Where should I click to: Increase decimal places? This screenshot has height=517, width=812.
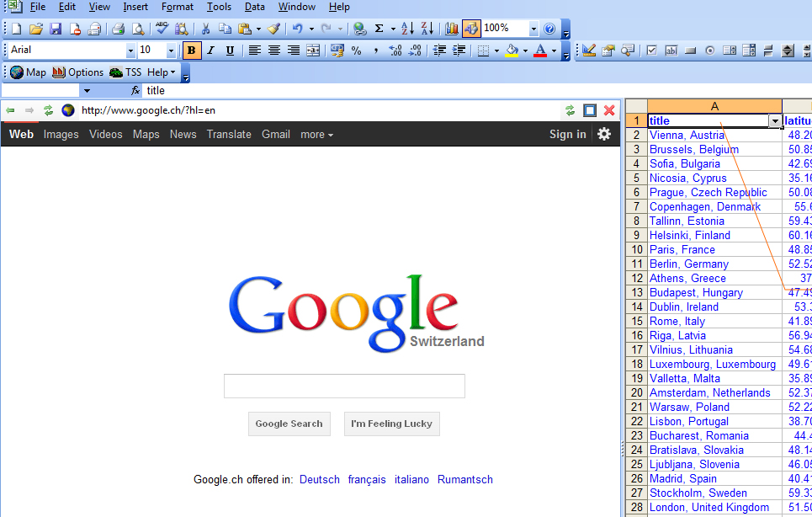click(x=395, y=51)
